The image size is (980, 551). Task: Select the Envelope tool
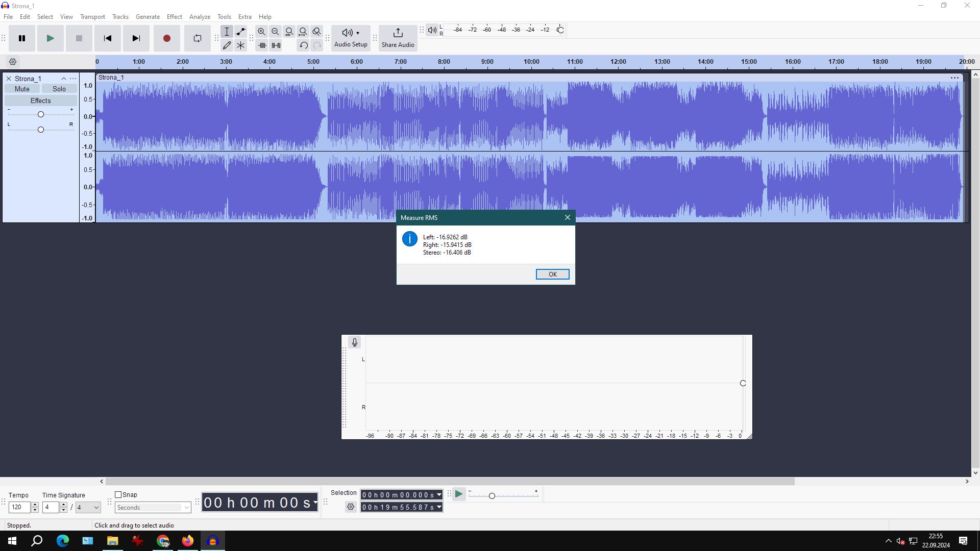click(x=241, y=32)
